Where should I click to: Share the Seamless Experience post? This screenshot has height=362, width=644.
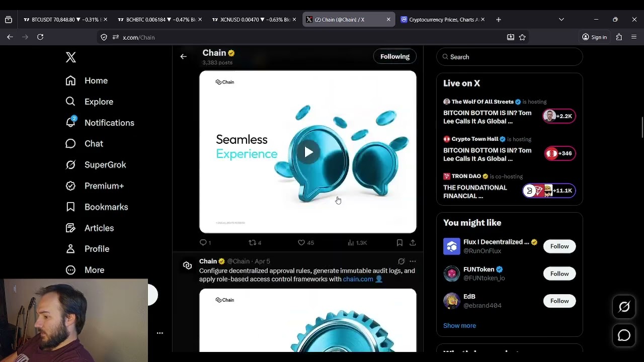click(413, 242)
